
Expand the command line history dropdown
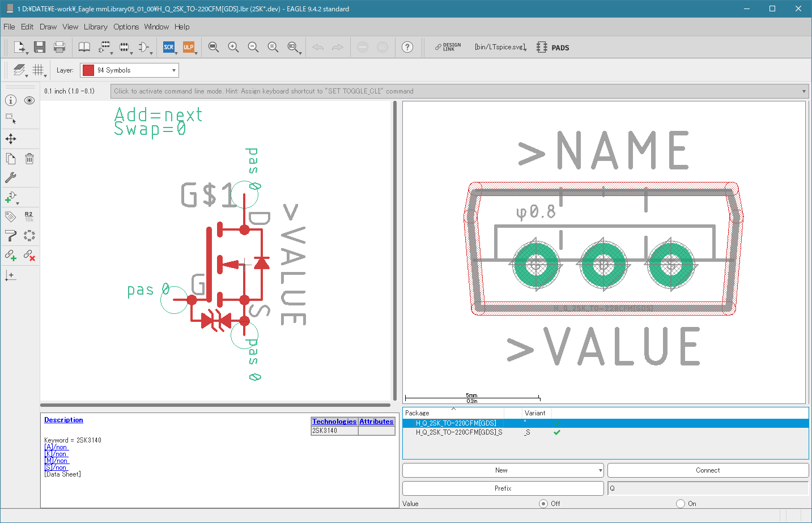804,91
